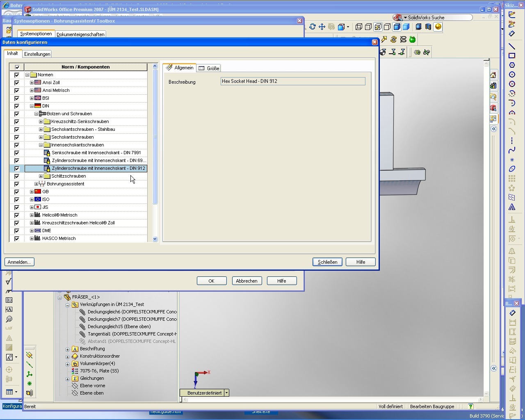Click Hilfe in Daten konfigurieren dialog
This screenshot has width=525, height=420.
click(361, 262)
